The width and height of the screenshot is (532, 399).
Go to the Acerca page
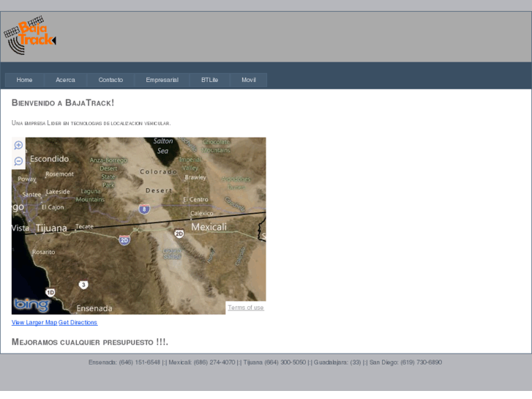click(x=66, y=80)
